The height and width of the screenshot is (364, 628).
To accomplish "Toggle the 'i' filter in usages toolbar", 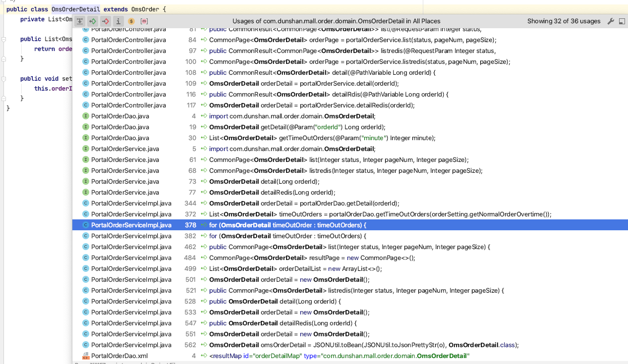I will point(118,21).
